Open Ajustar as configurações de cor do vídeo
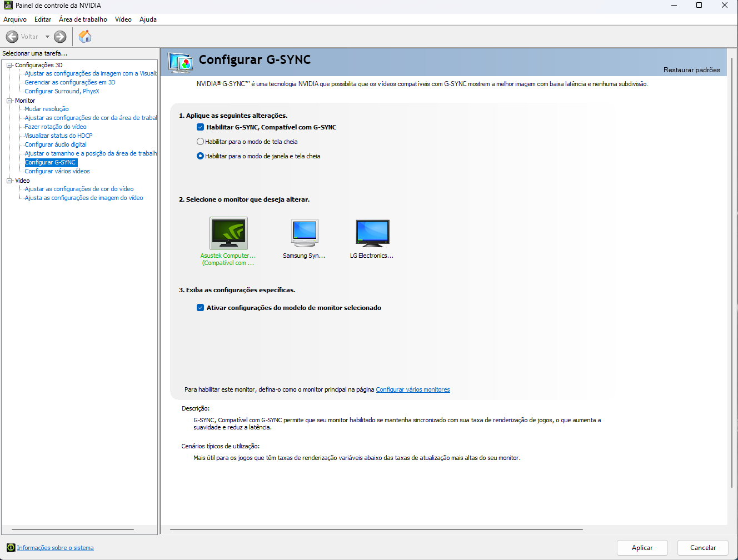 pyautogui.click(x=79, y=189)
